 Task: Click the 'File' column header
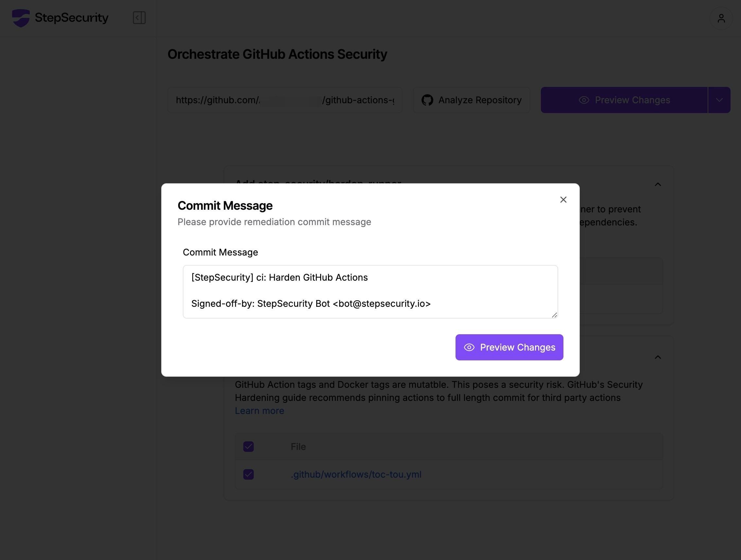point(298,447)
